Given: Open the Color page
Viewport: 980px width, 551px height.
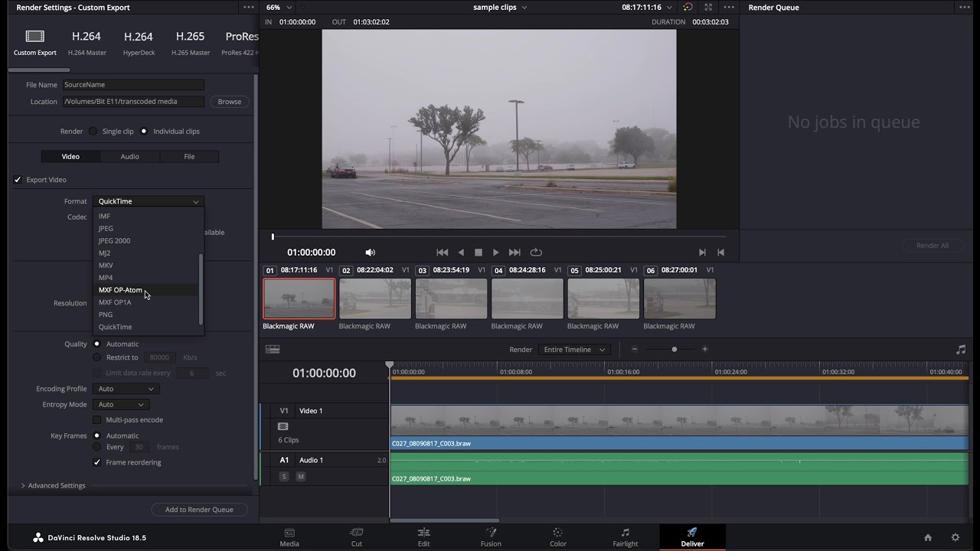Looking at the screenshot, I should coord(558,537).
